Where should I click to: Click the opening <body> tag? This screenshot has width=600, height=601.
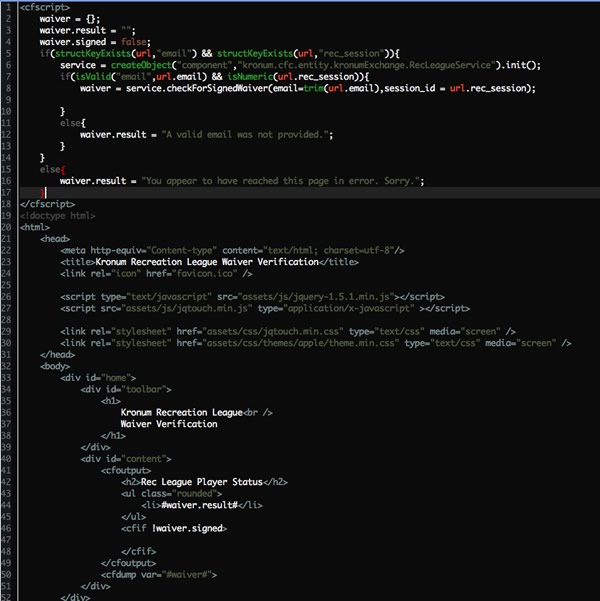point(55,366)
